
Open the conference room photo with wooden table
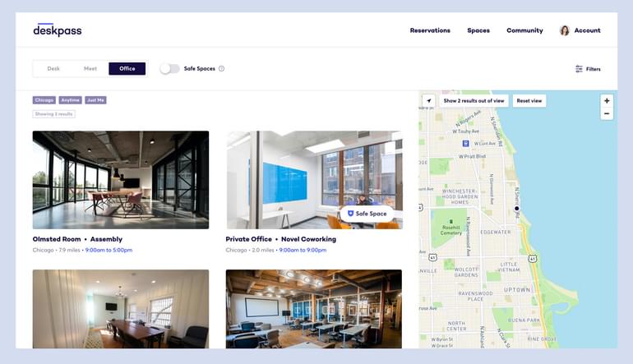tap(121, 309)
